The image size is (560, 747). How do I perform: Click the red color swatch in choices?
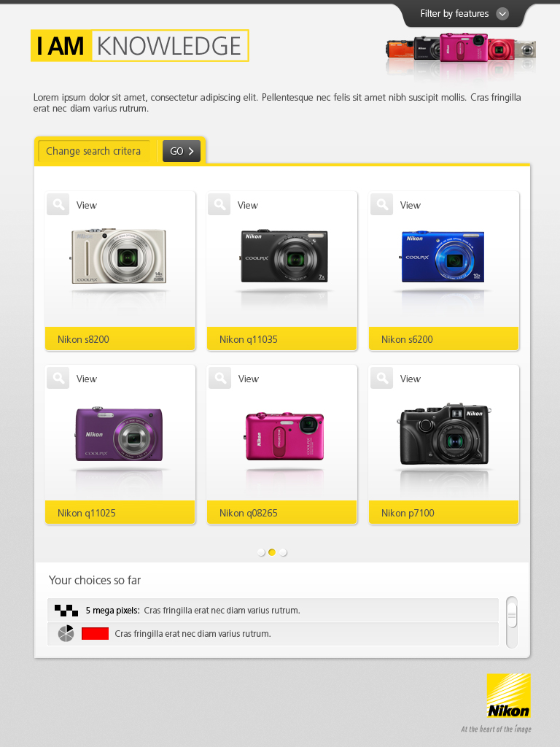pos(96,634)
